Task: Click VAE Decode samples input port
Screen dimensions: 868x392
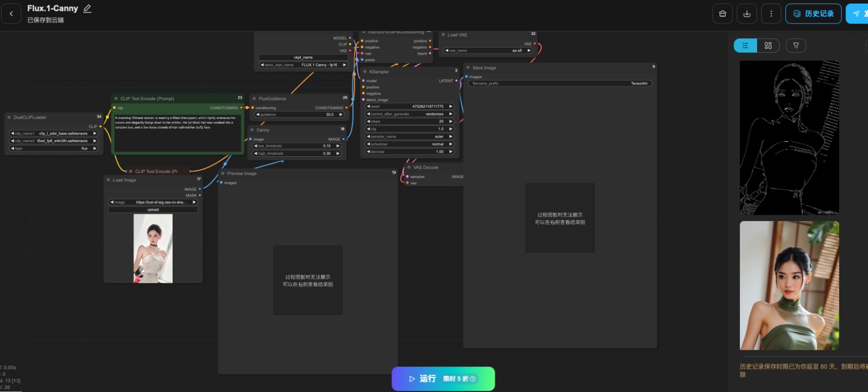Action: pyautogui.click(x=407, y=177)
